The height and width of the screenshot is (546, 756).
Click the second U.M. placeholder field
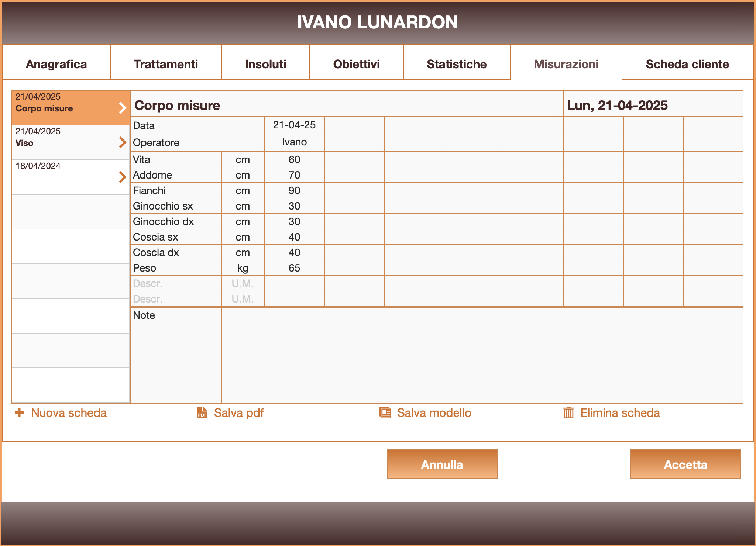[x=243, y=299]
